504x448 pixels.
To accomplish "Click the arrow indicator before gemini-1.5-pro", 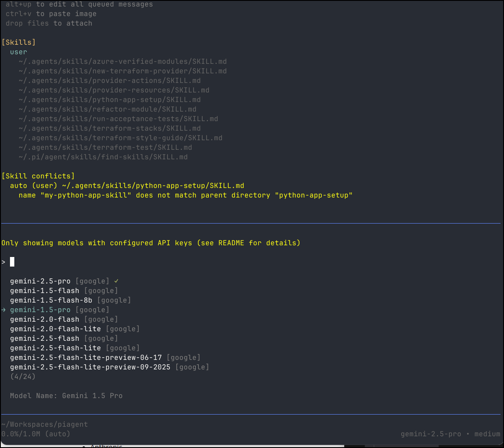I will click(3, 310).
